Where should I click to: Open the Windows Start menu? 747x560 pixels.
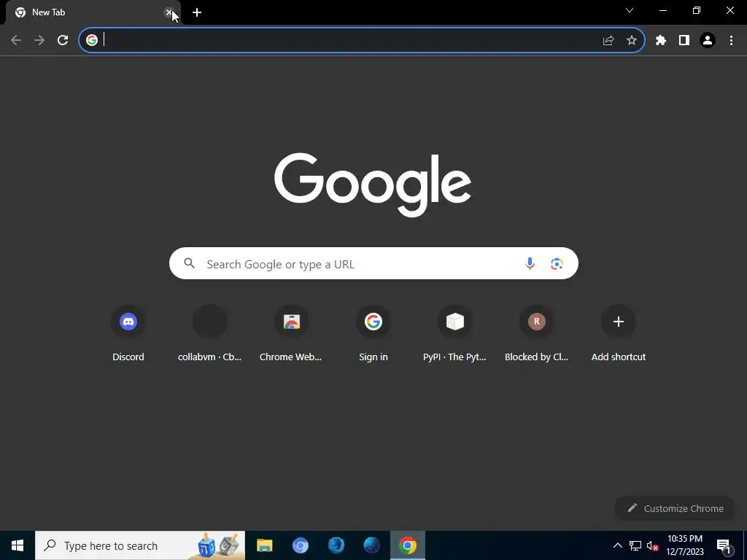coord(18,545)
